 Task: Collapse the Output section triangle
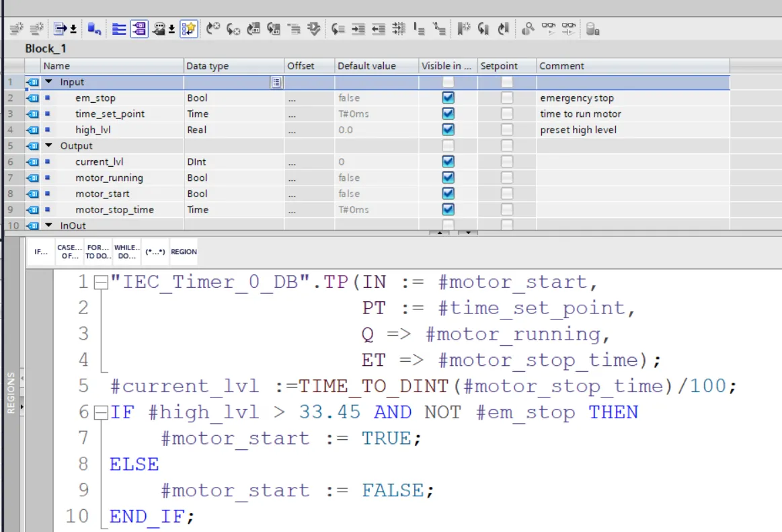coord(48,145)
